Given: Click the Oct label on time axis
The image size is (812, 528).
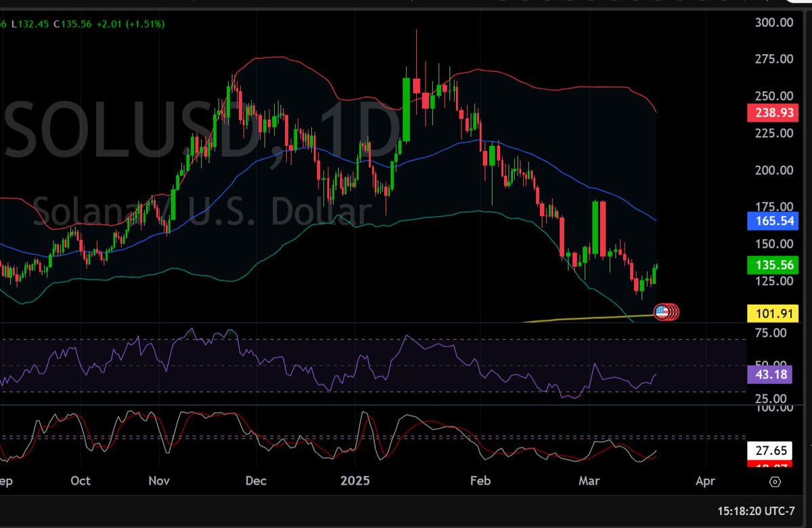Looking at the screenshot, I should (81, 481).
